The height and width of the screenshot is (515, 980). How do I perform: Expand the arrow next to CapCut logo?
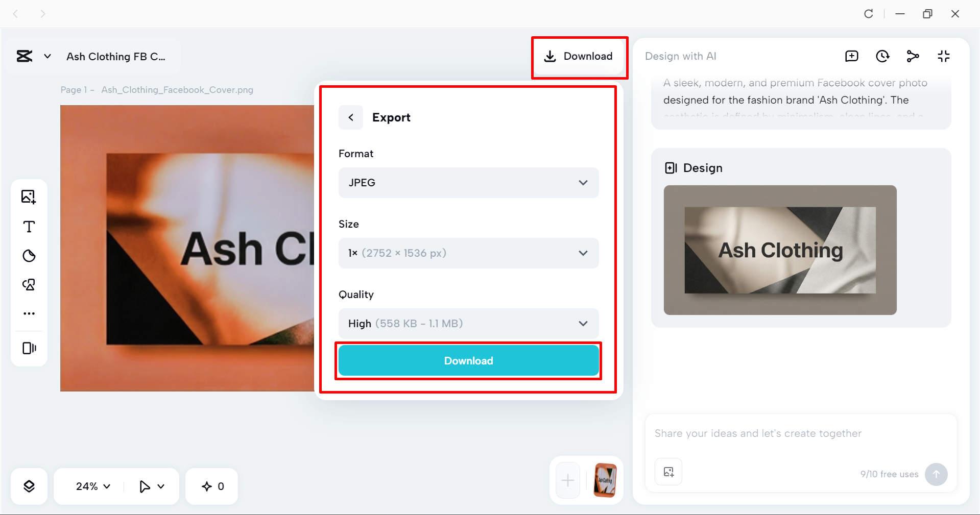coord(47,56)
